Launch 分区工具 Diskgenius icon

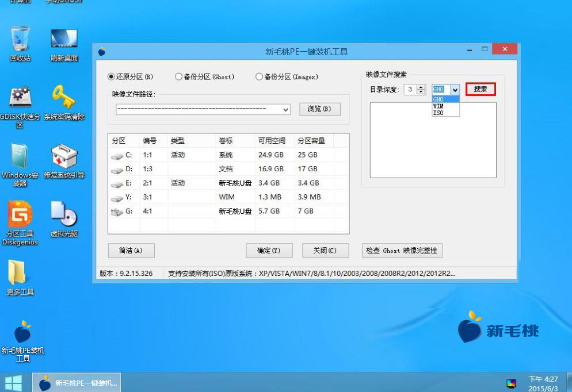point(20,223)
